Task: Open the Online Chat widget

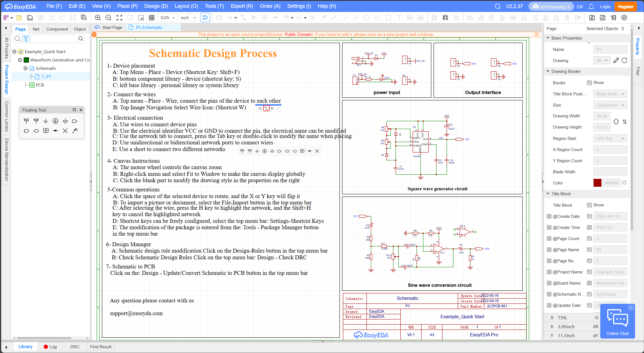Action: (x=618, y=321)
